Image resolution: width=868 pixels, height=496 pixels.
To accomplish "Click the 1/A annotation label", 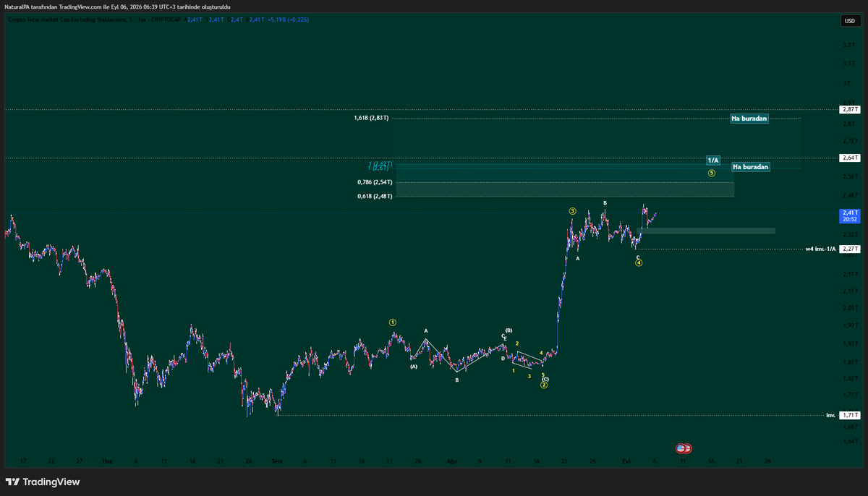I will (713, 160).
